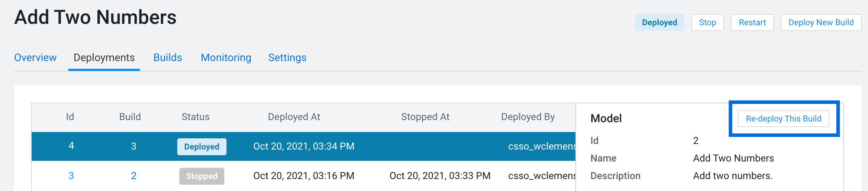Switch to the Deployments tab
This screenshot has height=191, width=868.
coord(104,58)
